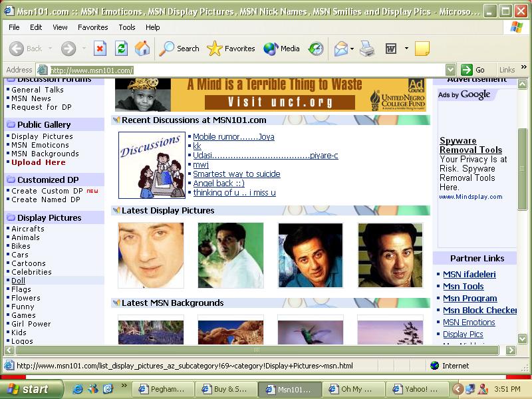
Task: Click the green Go arrow button
Action: (473, 70)
